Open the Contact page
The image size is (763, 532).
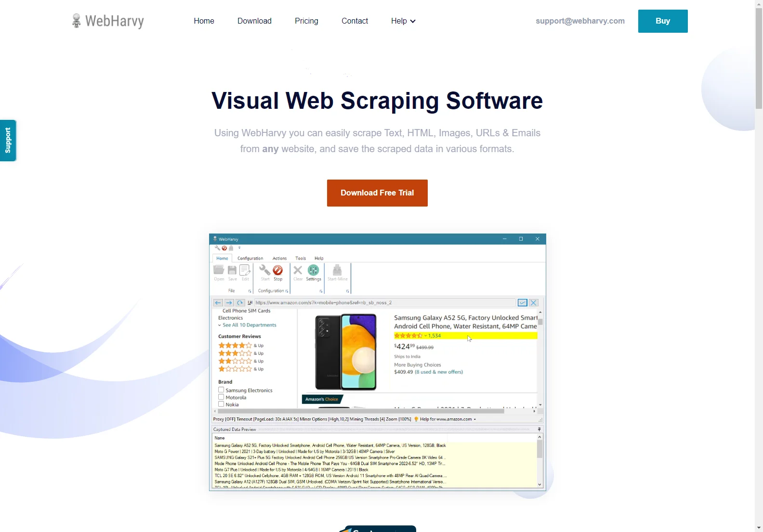(355, 21)
